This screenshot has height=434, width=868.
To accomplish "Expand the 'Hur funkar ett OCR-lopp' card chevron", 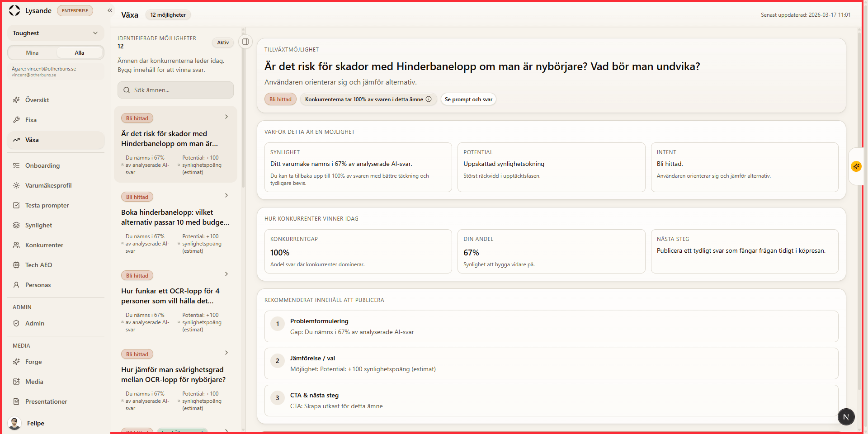I will pyautogui.click(x=226, y=274).
